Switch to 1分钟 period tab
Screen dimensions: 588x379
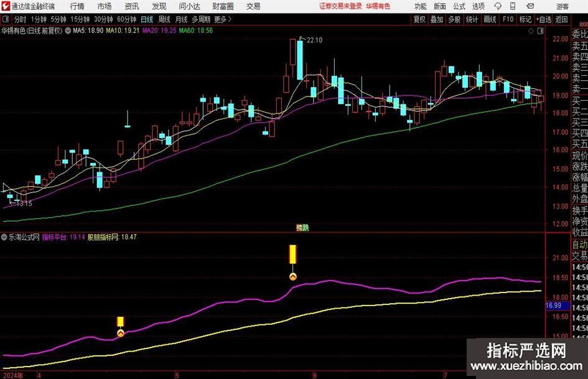click(38, 19)
